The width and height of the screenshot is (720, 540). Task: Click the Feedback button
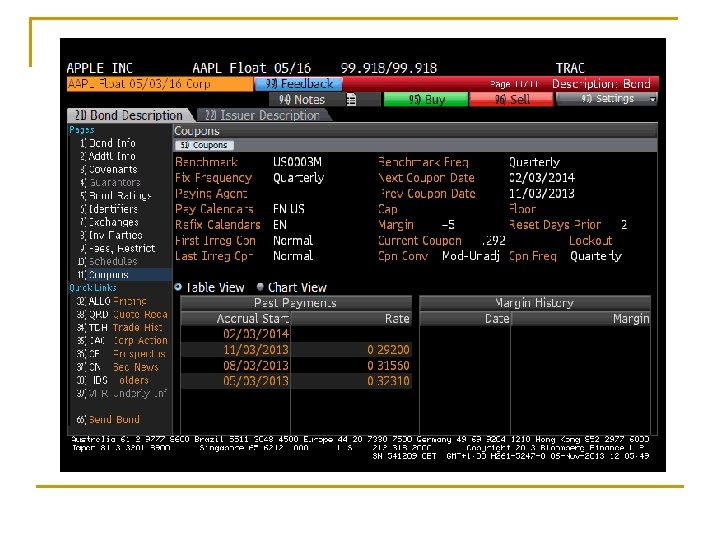coord(298,84)
